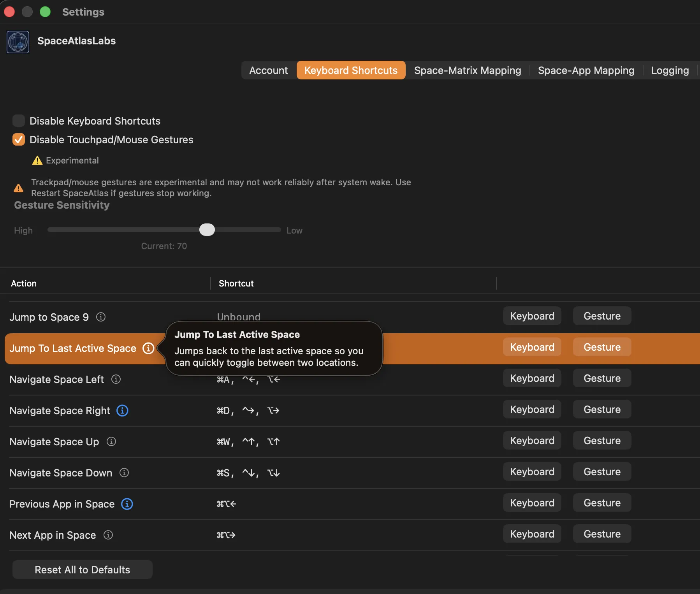Click Gesture button for Navigate Space Left
The height and width of the screenshot is (594, 700).
coord(602,378)
